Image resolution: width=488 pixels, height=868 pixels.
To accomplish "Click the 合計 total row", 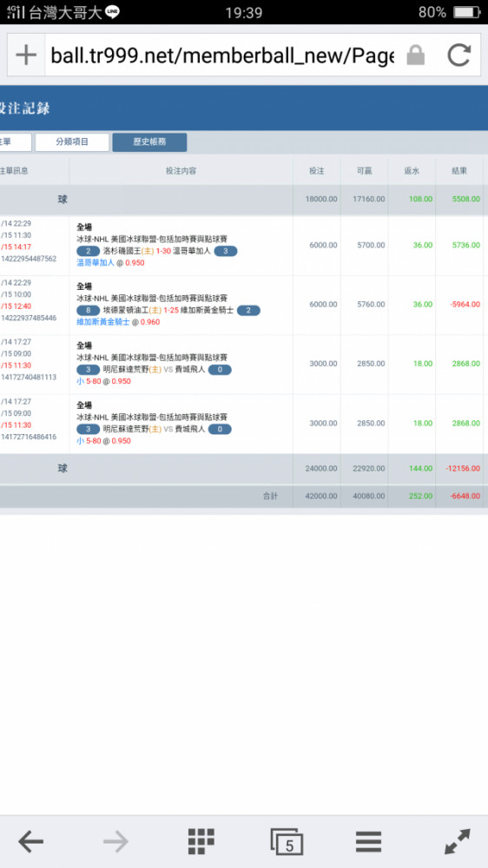I will pyautogui.click(x=244, y=496).
